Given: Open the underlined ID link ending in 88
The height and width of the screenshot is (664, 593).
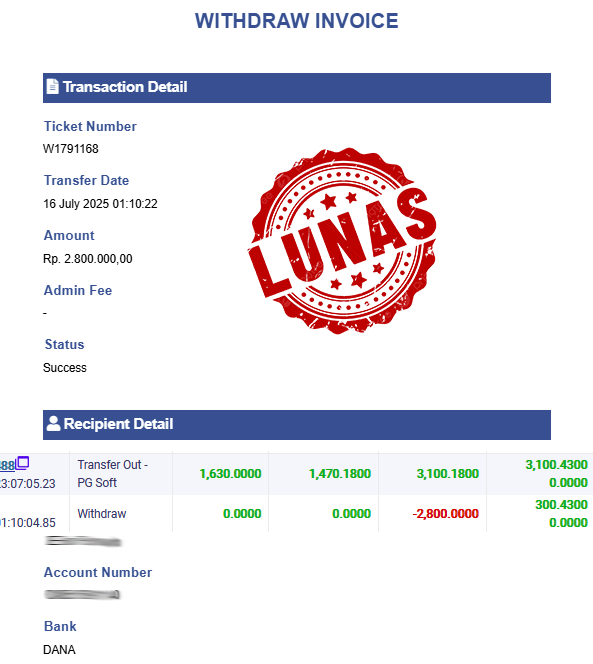Looking at the screenshot, I should pyautogui.click(x=7, y=466).
